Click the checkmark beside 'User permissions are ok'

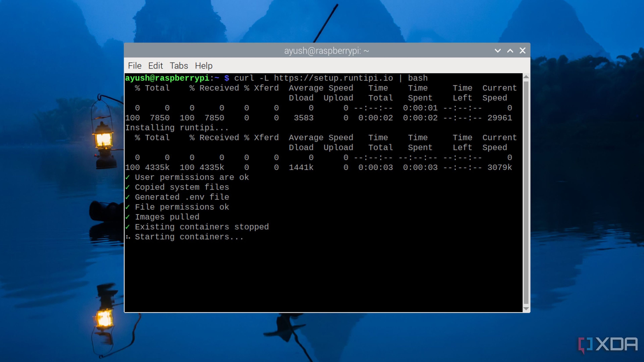tap(128, 177)
